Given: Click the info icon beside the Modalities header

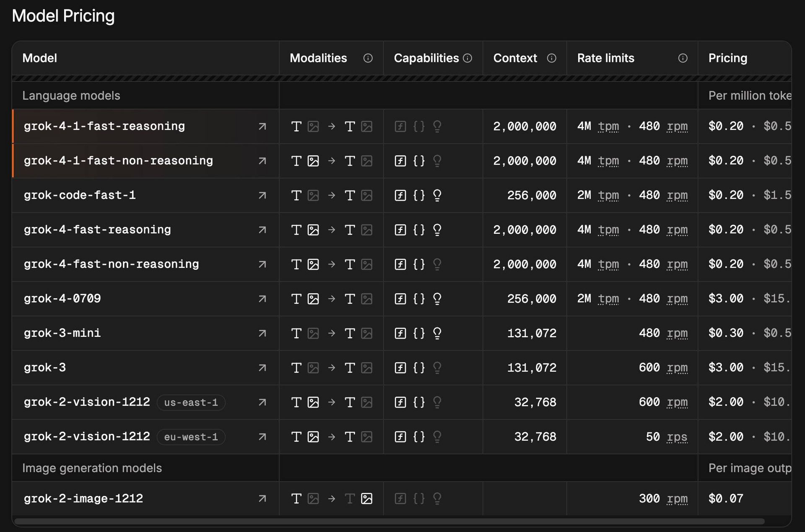Looking at the screenshot, I should (368, 58).
